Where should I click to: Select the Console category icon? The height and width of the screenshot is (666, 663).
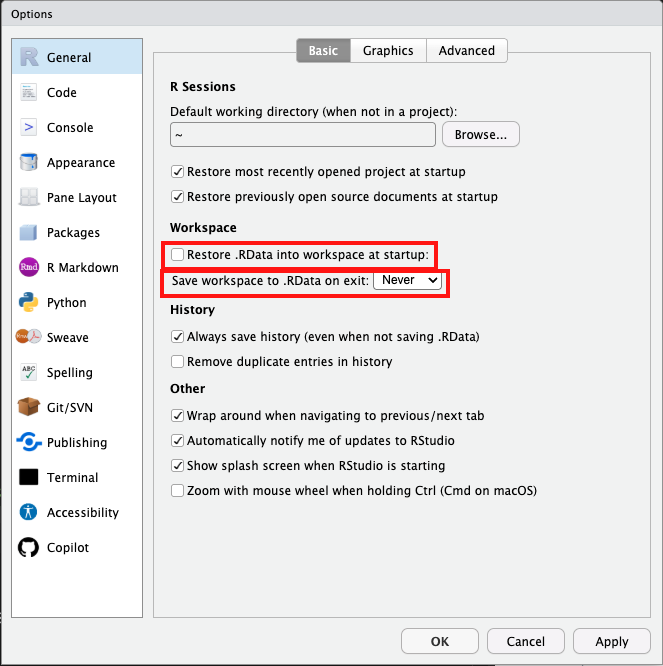(29, 128)
